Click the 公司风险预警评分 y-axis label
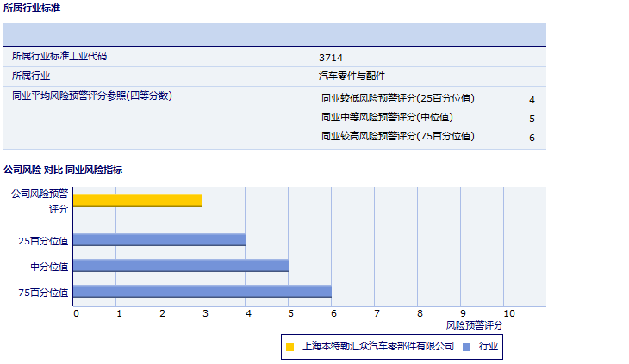Viewport: 629px width, 364px height. [40, 201]
